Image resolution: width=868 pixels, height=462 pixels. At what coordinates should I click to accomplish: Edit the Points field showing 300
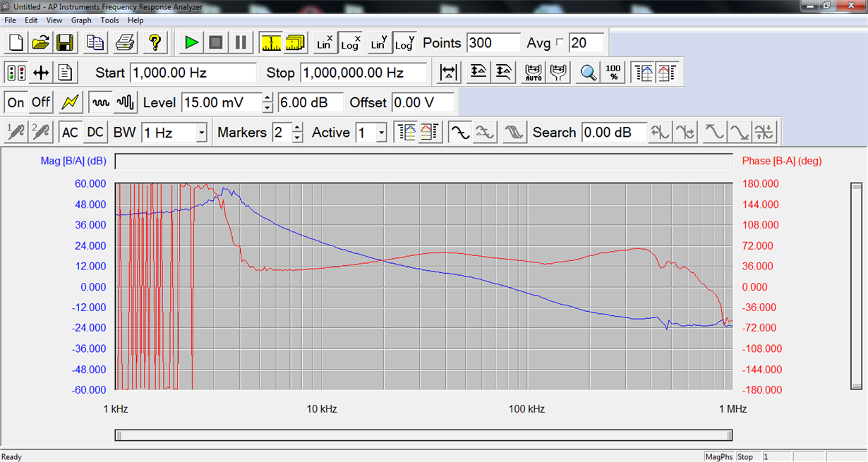point(493,43)
